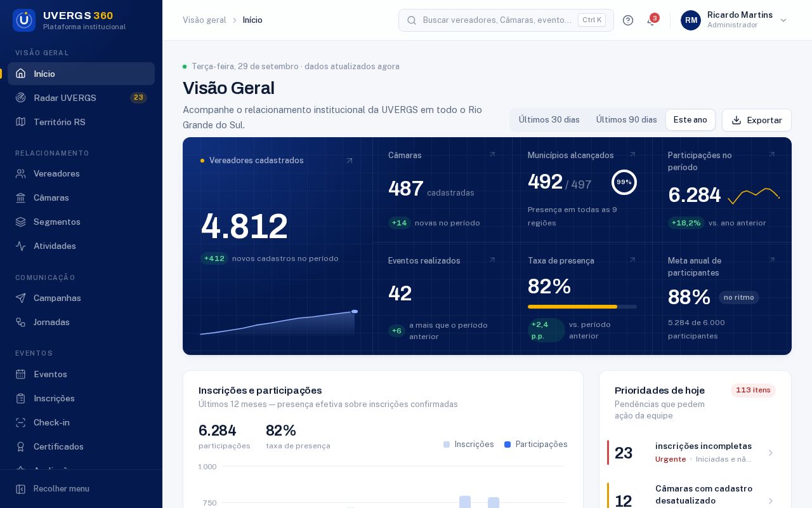Expand Ricardo Martins account dropdown chevron
Screen dimensions: 812x508
(783, 20)
